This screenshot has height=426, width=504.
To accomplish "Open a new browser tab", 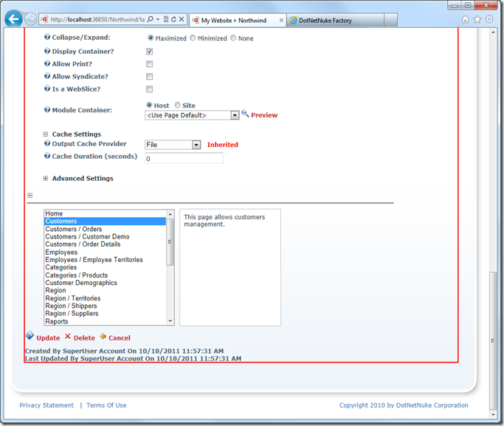I will pos(390,20).
